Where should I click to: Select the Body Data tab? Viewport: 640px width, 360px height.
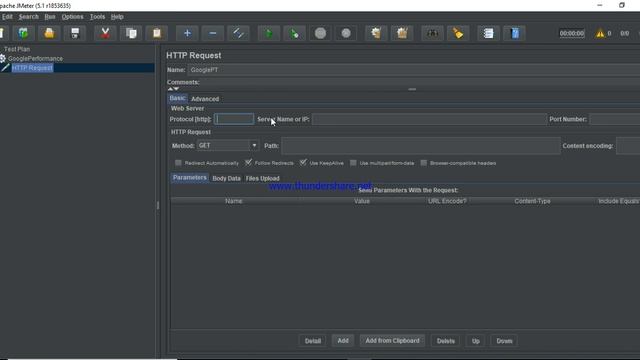point(226,178)
